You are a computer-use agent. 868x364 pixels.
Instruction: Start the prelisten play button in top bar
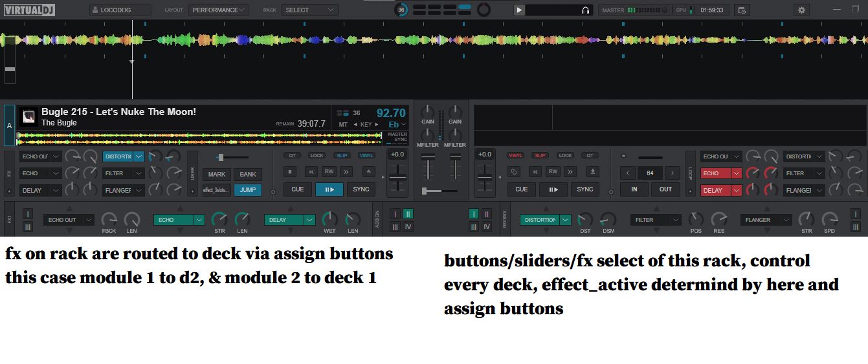pyautogui.click(x=519, y=10)
